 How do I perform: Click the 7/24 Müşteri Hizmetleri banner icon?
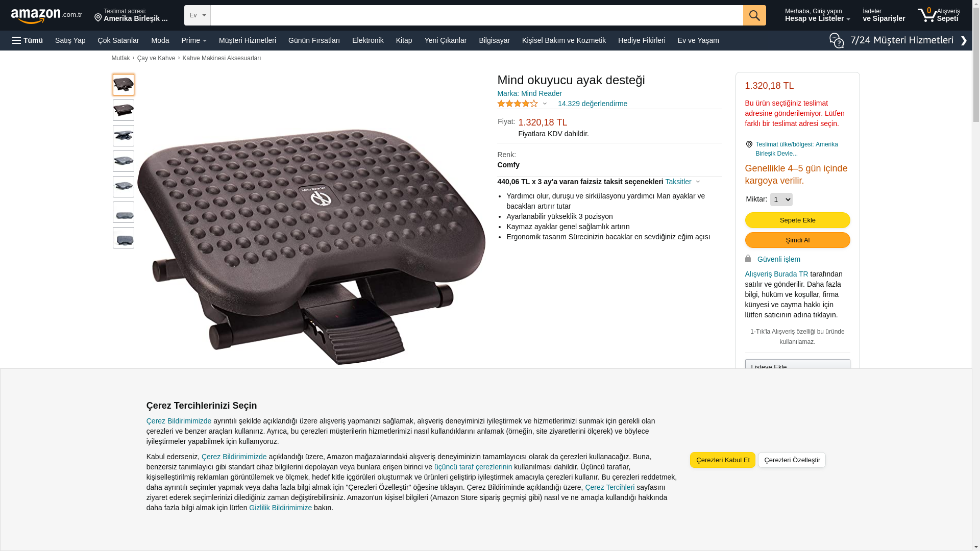(x=836, y=40)
